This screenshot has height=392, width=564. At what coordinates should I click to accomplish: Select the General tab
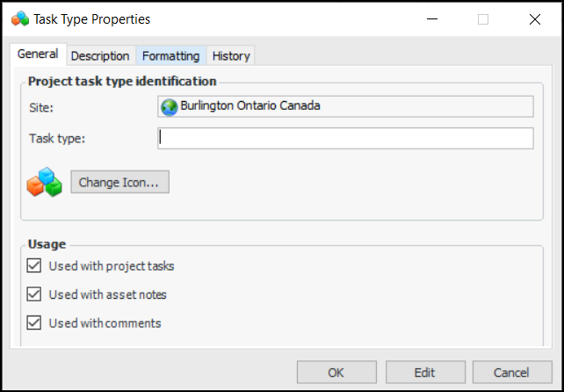(38, 54)
